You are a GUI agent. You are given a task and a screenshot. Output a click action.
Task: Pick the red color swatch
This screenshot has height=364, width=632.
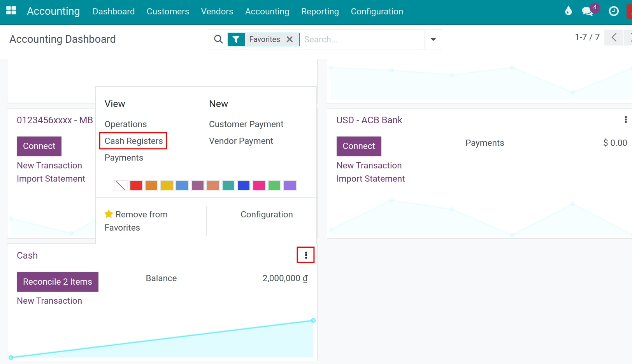(x=136, y=185)
